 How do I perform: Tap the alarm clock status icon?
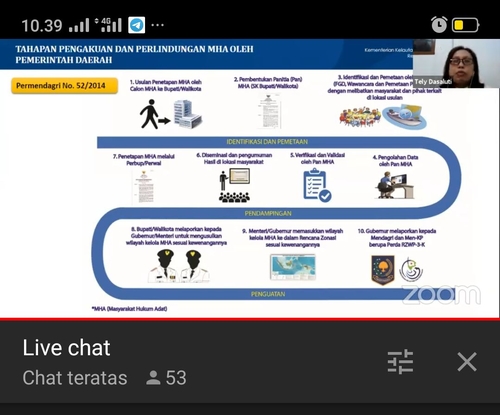pyautogui.click(x=439, y=24)
